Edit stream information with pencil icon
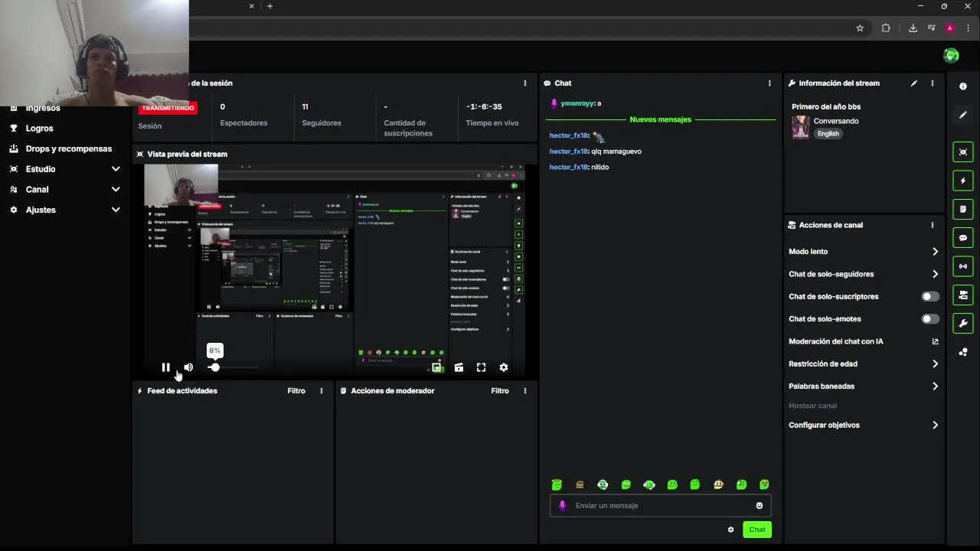Viewport: 980px width, 551px height. point(914,83)
